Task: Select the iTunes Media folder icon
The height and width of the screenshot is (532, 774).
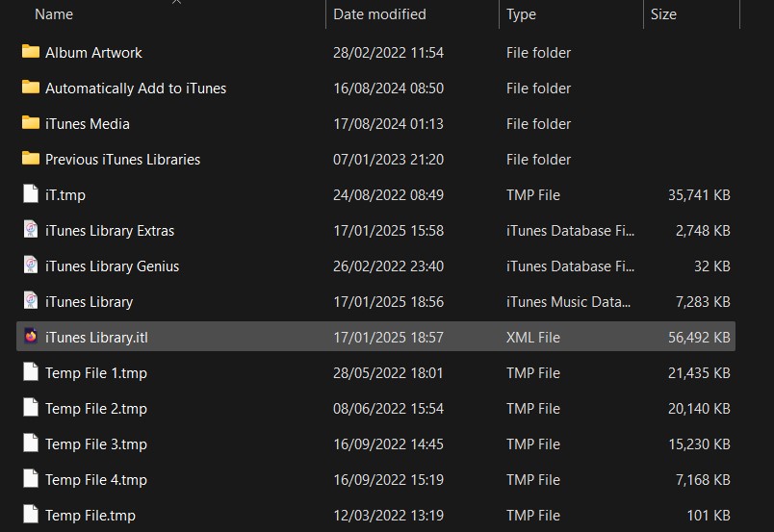Action: (31, 122)
